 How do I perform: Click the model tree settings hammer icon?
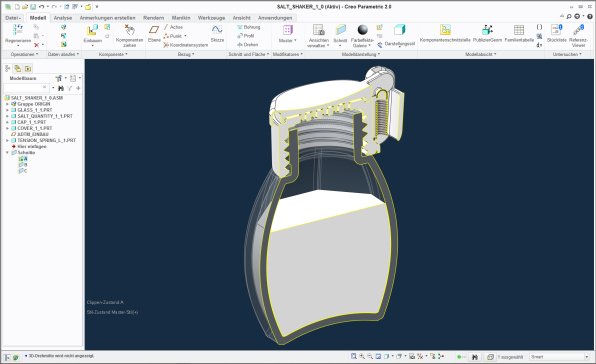(x=59, y=78)
